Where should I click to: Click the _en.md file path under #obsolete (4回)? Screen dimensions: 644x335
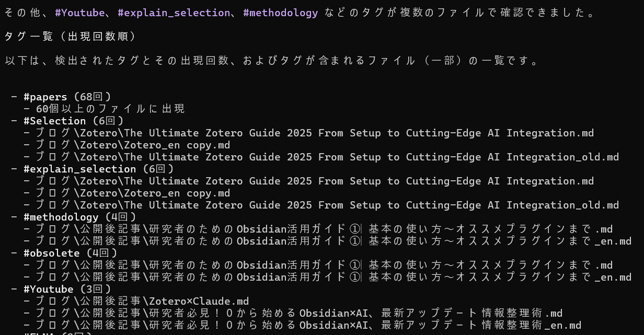334,277
